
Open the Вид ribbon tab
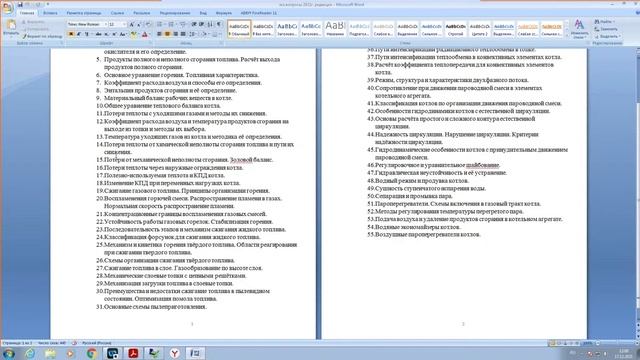[203, 13]
